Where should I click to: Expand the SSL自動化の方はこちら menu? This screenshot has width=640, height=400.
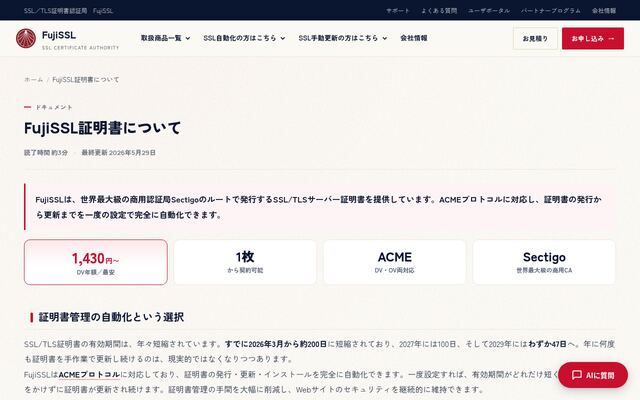pyautogui.click(x=244, y=38)
